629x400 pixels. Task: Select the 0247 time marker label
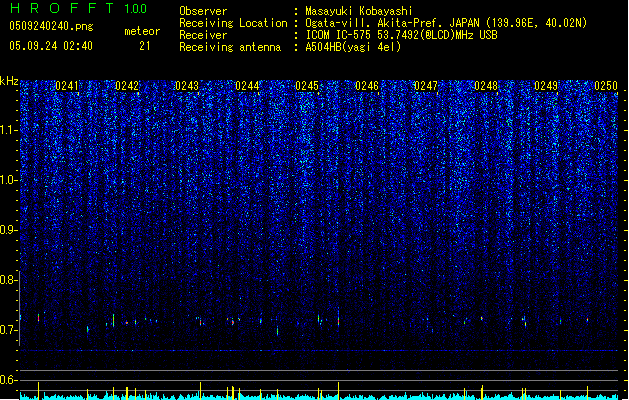pyautogui.click(x=426, y=86)
